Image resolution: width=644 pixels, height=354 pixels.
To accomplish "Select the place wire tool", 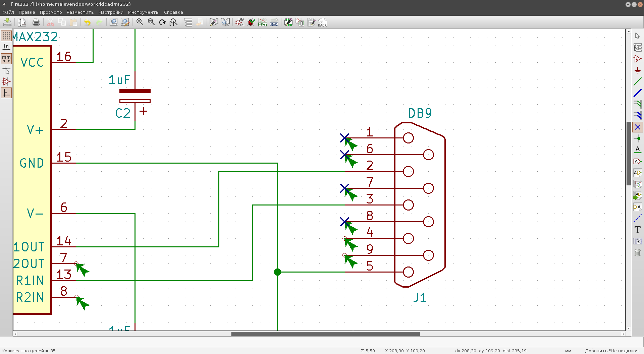I will [x=638, y=81].
